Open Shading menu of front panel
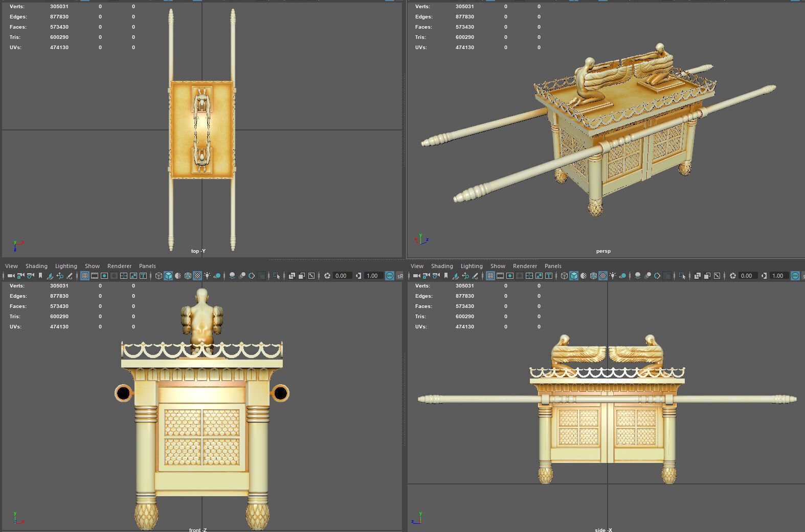The width and height of the screenshot is (805, 532). 36,266
